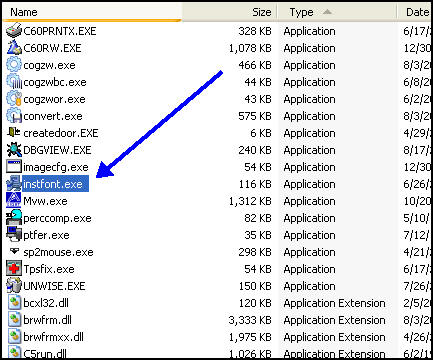
Task: Click Application type in UNWISE.EXE row
Action: click(x=309, y=286)
